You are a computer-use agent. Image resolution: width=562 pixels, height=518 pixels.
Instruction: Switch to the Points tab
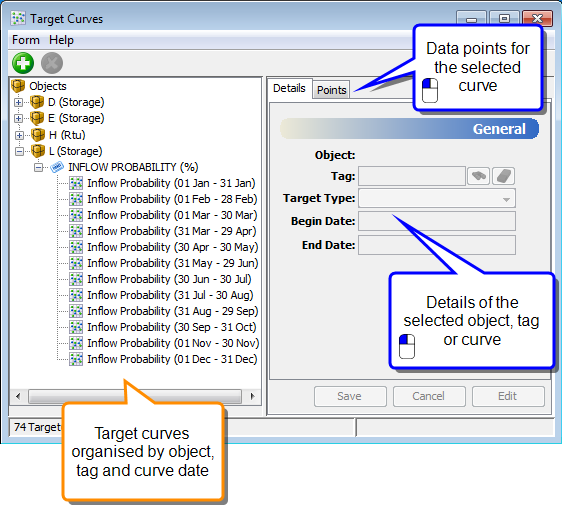pos(332,90)
